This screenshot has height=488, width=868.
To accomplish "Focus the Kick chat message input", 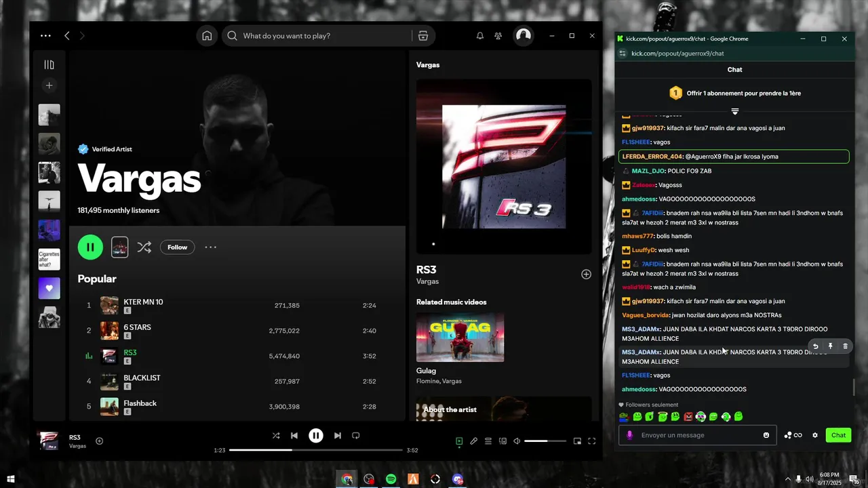I will click(x=698, y=435).
